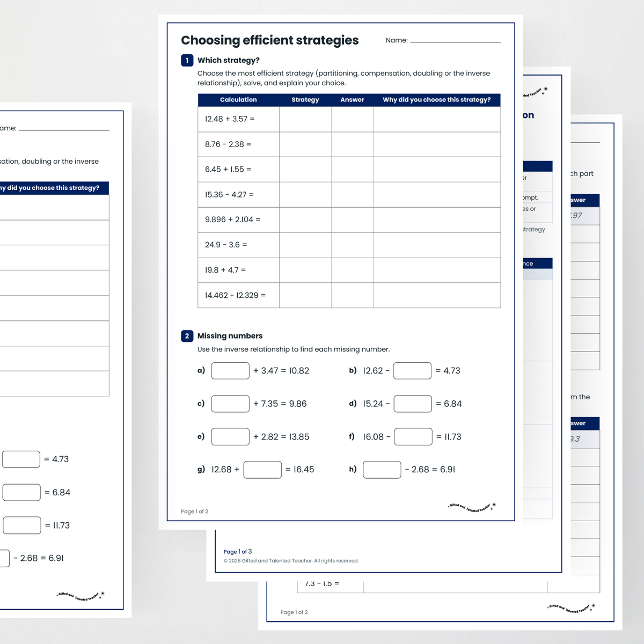Click the question label g)
The image size is (644, 644).
pos(201,469)
